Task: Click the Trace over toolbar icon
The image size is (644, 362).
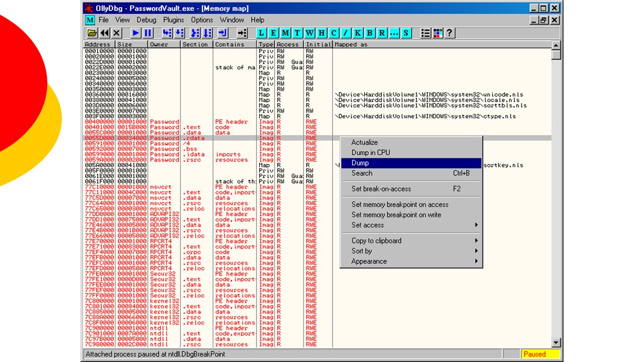Action: coord(207,33)
